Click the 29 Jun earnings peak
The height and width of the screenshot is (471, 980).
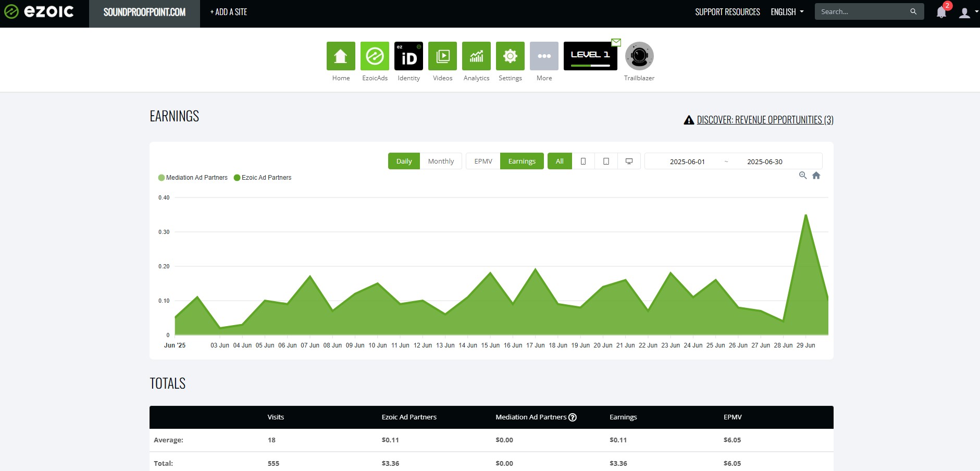tap(805, 215)
